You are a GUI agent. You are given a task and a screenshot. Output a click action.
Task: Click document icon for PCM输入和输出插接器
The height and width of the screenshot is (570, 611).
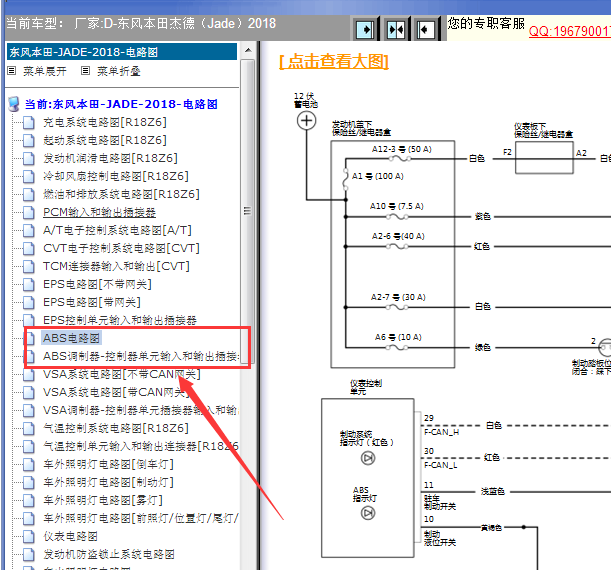coord(28,213)
